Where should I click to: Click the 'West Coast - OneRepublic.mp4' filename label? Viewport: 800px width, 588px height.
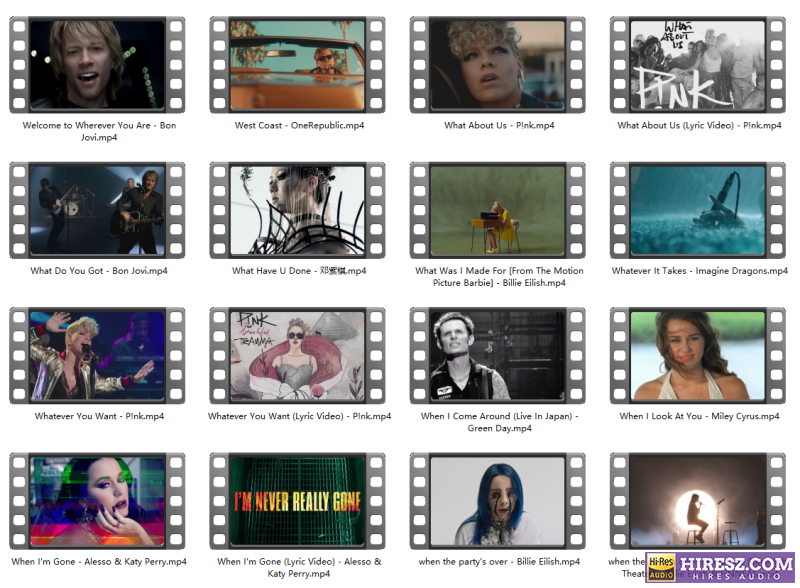click(x=299, y=126)
